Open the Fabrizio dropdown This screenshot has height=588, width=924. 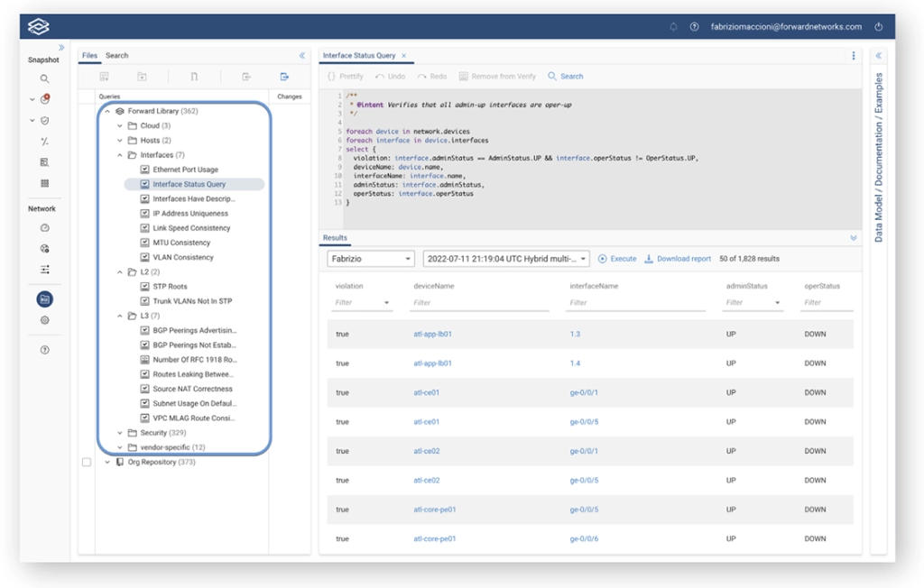370,259
